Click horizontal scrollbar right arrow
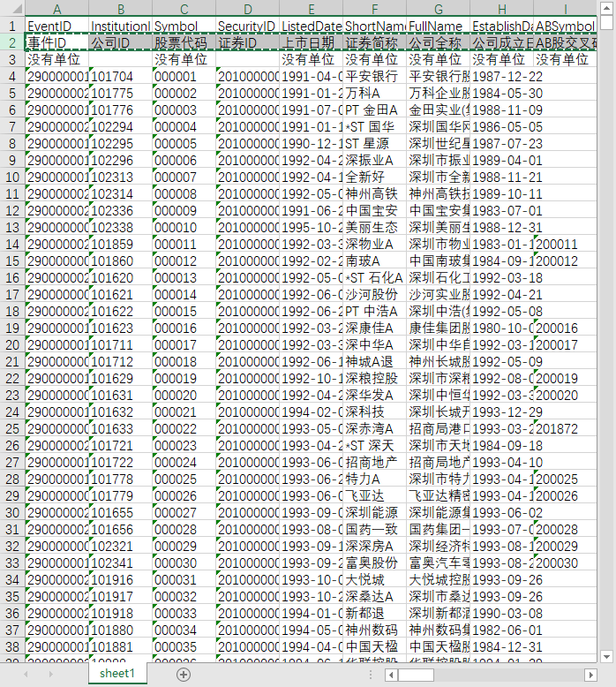This screenshot has width=616, height=687. (590, 675)
